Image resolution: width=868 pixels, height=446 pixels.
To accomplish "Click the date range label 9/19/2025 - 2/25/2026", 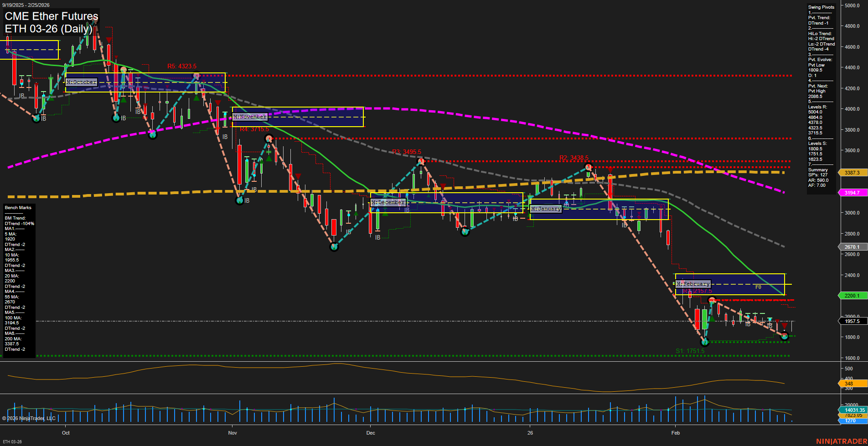I will pos(25,5).
